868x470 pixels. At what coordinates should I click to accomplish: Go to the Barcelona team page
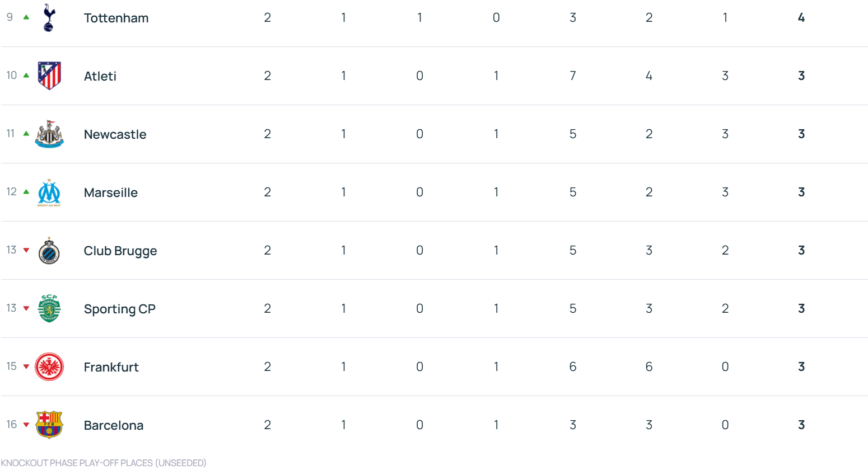(x=114, y=425)
